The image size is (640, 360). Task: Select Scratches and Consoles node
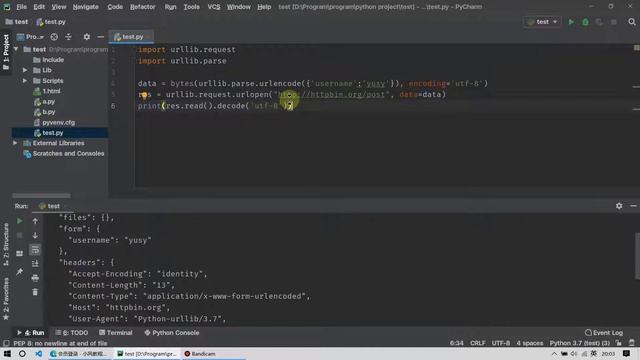pyautogui.click(x=69, y=153)
